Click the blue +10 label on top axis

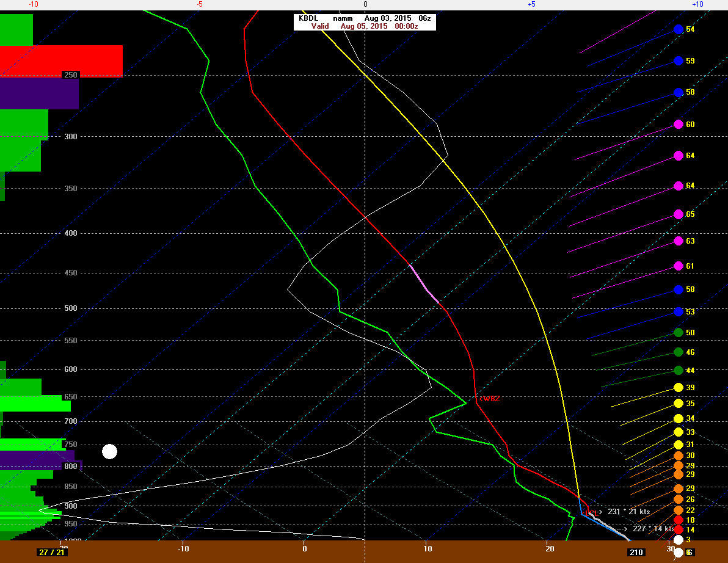[x=698, y=4]
